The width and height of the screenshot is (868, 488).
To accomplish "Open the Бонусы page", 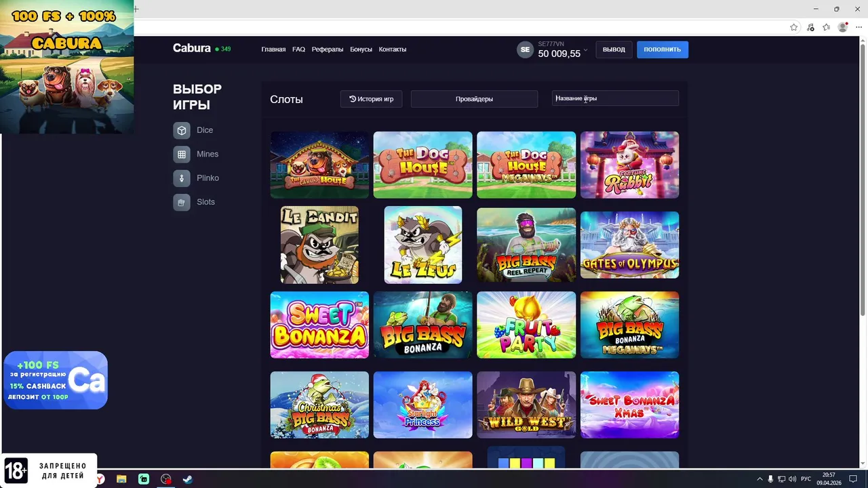I will [x=361, y=49].
